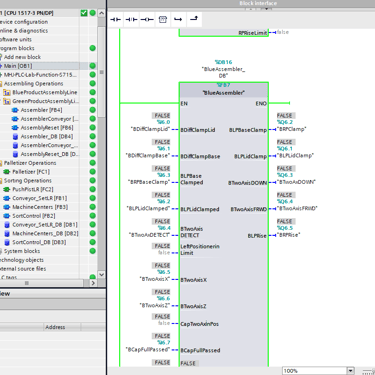Screen dimensions: 375x375
Task: Open a new ladder branch
Action: [178, 20]
